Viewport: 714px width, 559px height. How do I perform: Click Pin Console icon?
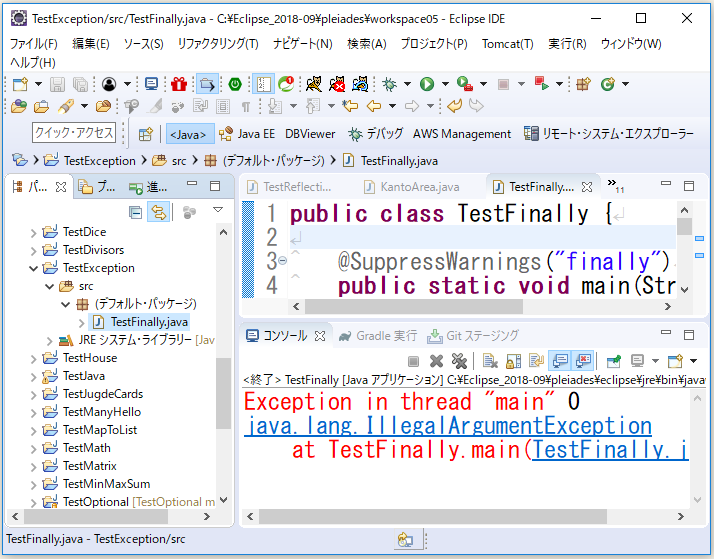click(614, 361)
